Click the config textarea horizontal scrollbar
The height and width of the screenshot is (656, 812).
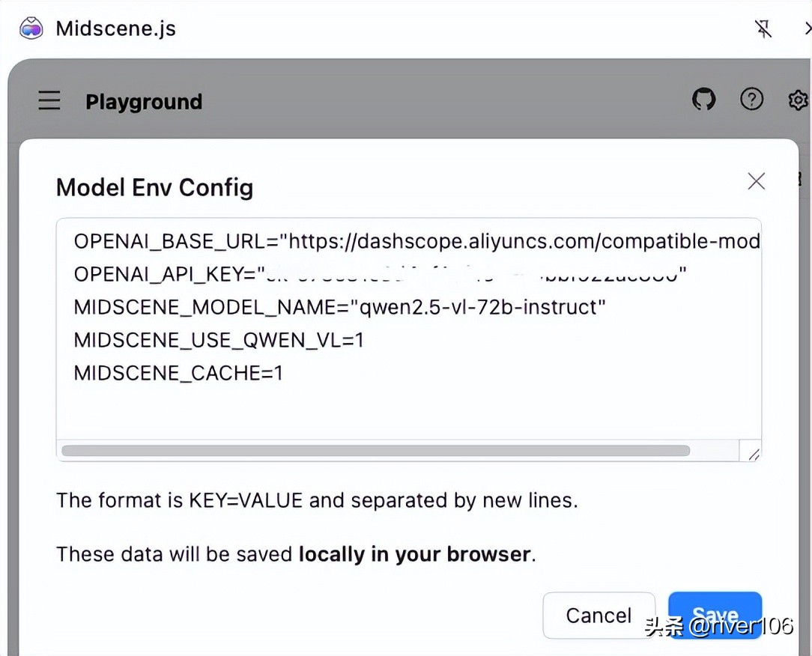click(375, 451)
